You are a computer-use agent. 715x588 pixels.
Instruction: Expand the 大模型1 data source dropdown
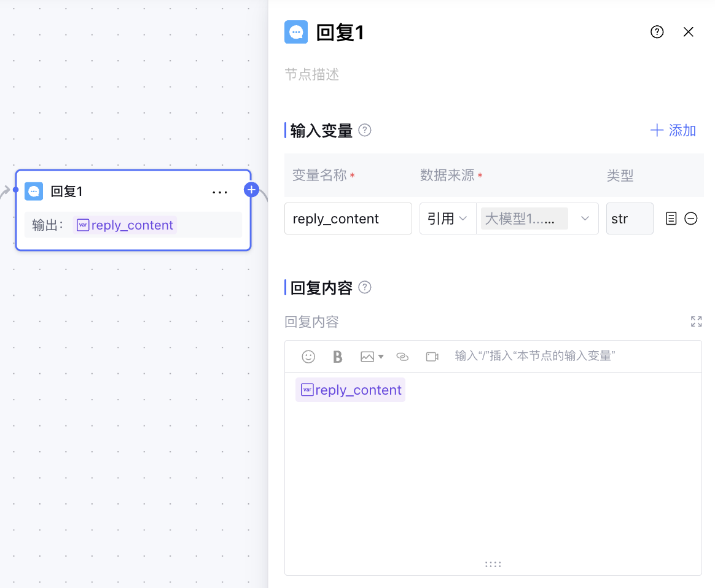(x=585, y=219)
